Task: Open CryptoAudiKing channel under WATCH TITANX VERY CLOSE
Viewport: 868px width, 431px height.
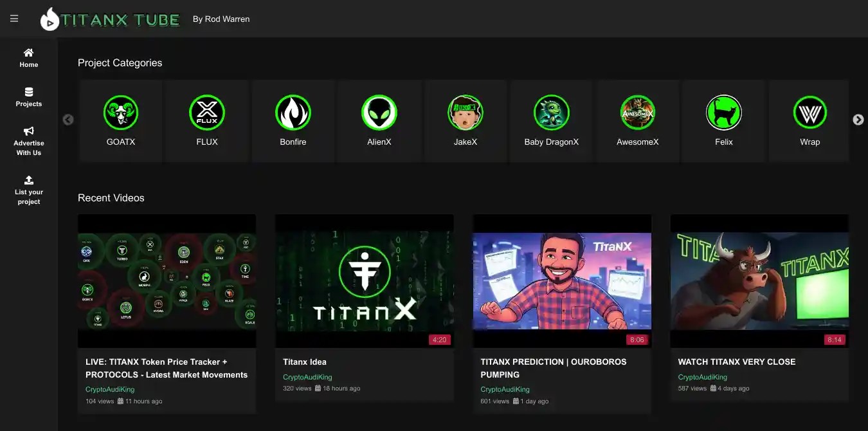Action: [703, 377]
